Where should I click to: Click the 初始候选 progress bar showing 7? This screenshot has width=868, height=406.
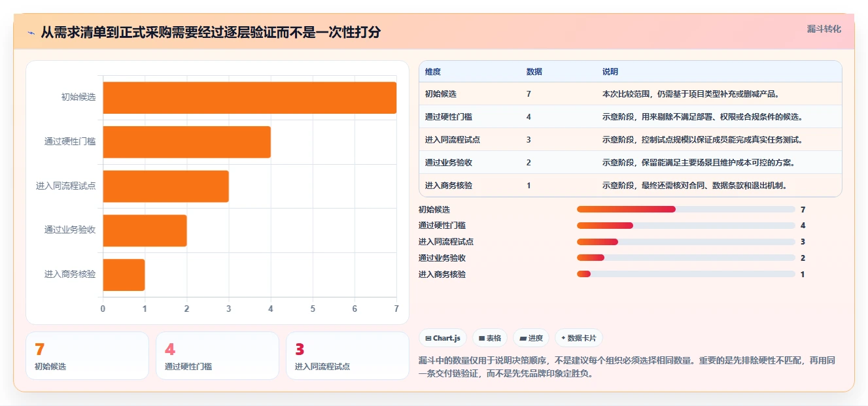click(686, 209)
